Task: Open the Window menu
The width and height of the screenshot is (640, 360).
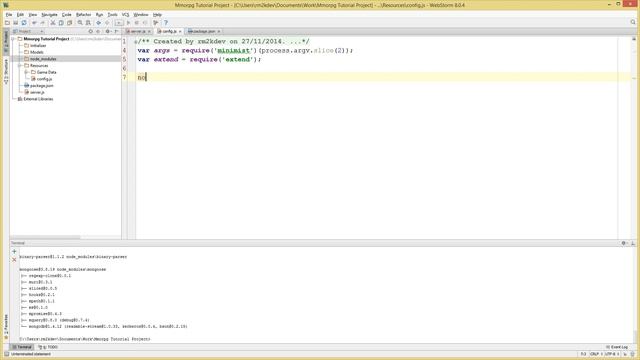Action: point(141,15)
